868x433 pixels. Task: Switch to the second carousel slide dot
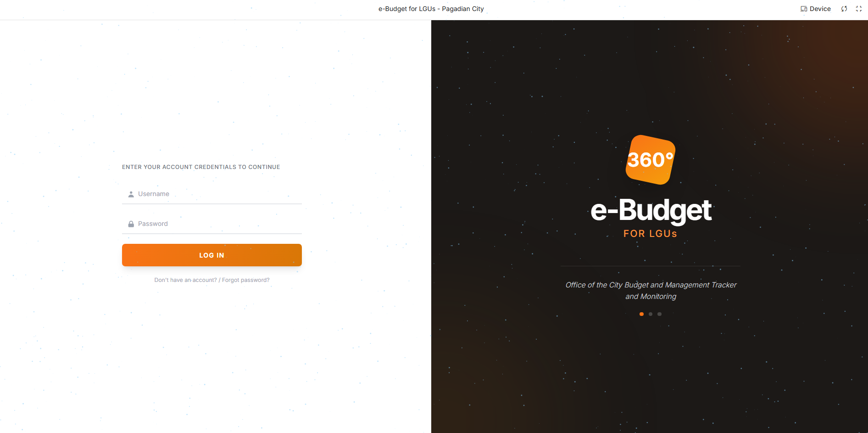coord(651,314)
